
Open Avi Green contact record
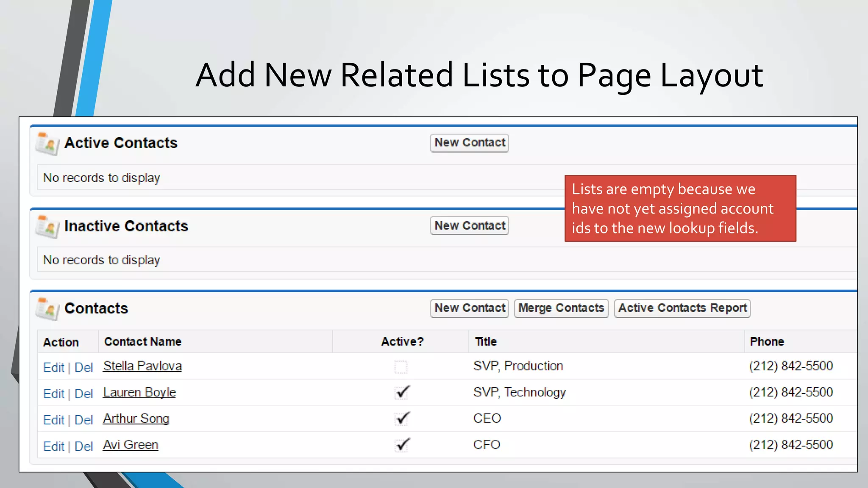(x=131, y=445)
